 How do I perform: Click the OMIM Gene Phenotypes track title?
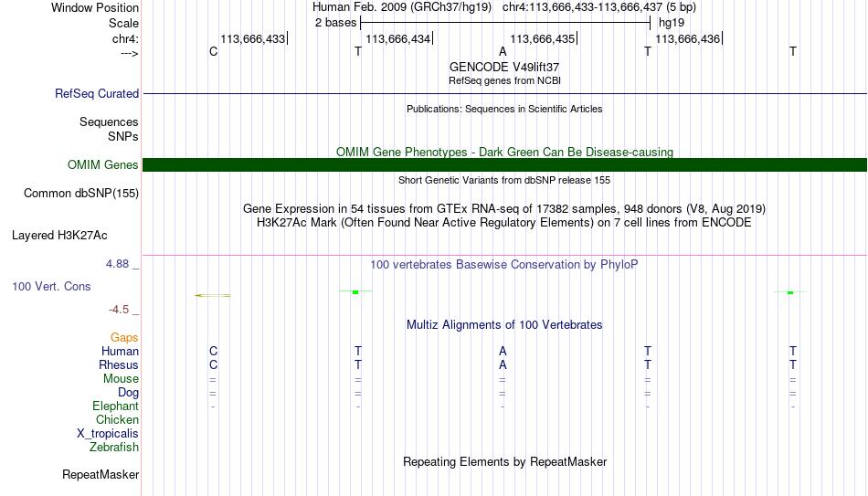[504, 153]
